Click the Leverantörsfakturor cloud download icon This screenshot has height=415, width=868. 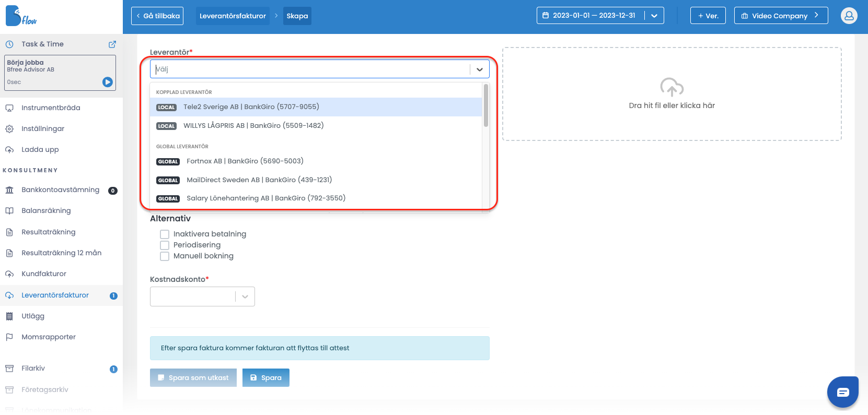9,295
